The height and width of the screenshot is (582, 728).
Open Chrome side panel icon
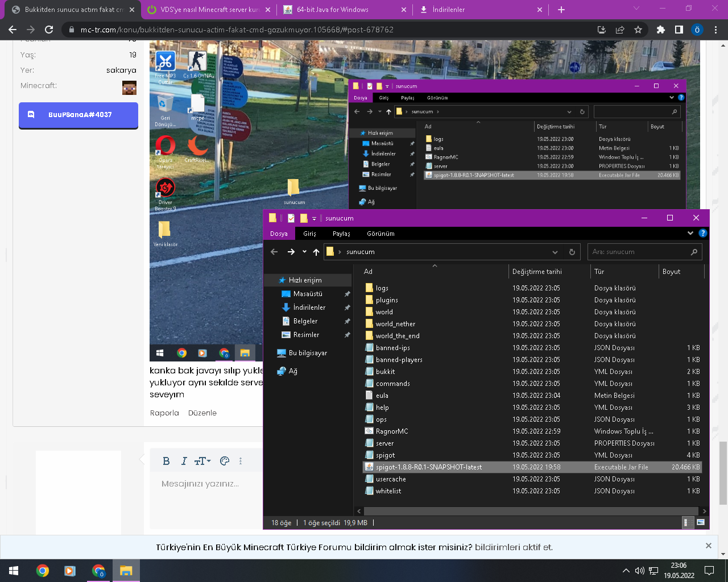pos(679,30)
